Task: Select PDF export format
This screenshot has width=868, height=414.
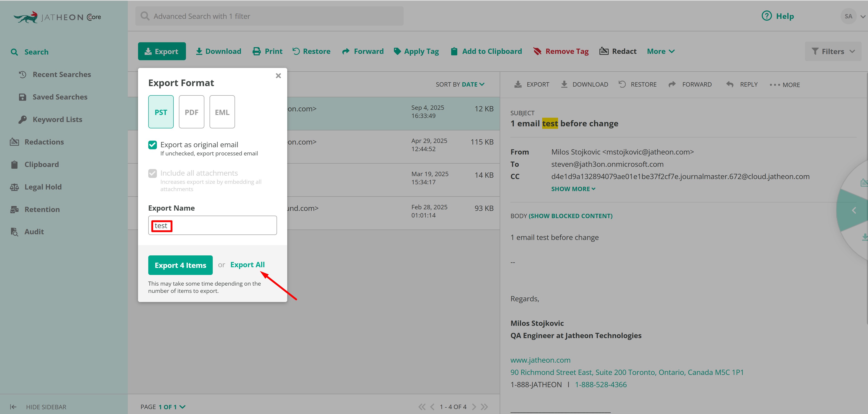Action: pos(191,112)
